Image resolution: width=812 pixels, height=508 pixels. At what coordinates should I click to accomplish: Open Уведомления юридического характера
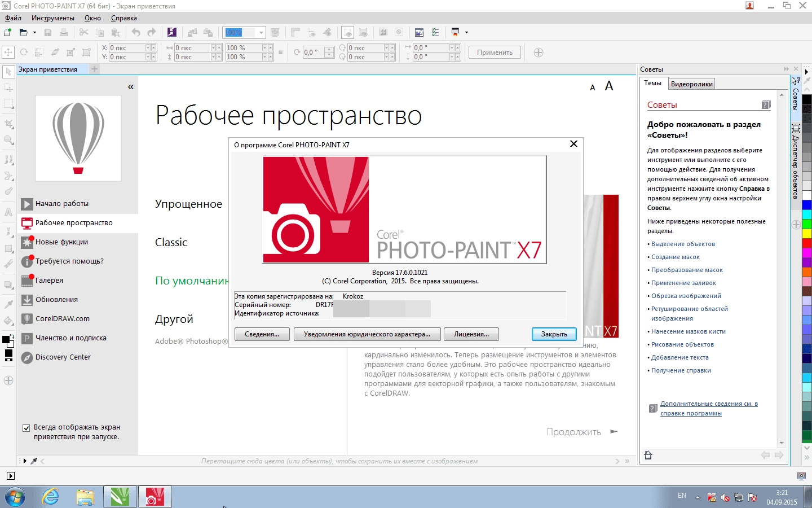coord(367,334)
